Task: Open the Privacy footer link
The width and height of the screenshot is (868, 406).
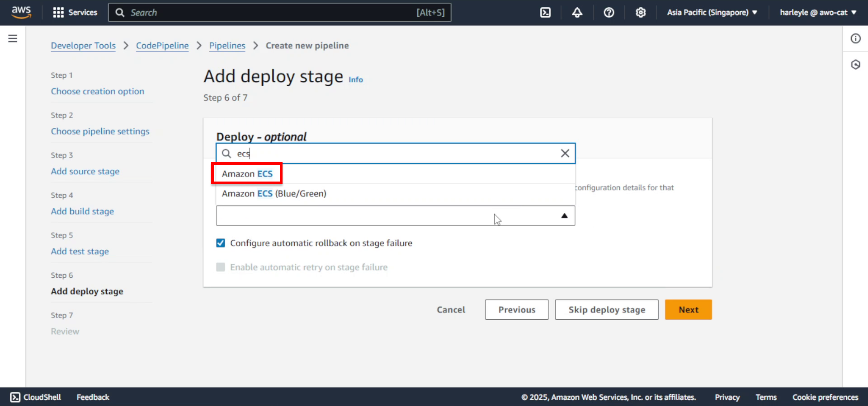Action: coord(727,397)
